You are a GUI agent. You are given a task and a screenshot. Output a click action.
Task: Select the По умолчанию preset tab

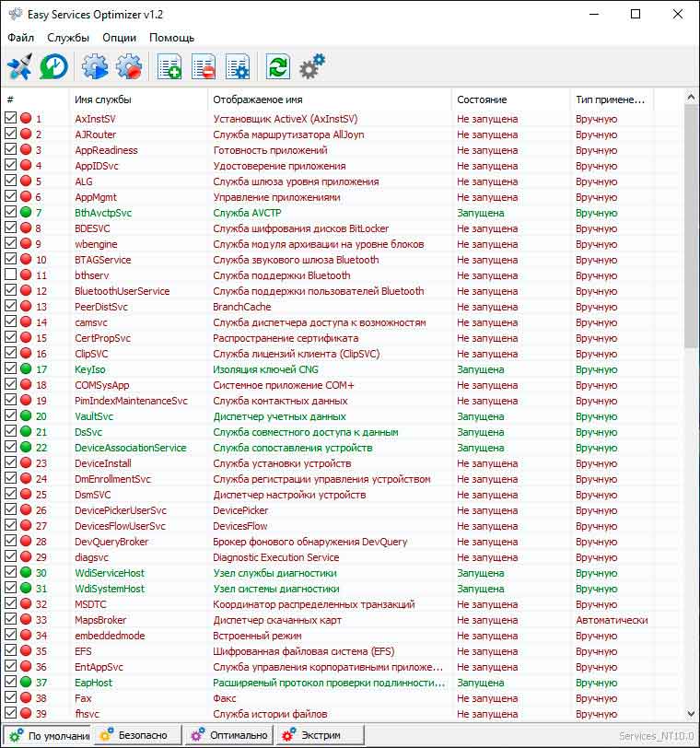[48, 735]
